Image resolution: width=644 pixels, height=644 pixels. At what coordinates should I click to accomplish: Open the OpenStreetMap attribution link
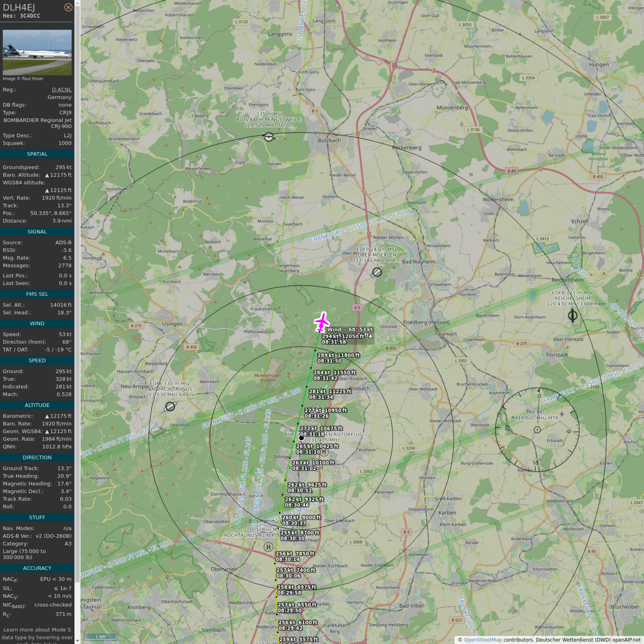point(483,640)
